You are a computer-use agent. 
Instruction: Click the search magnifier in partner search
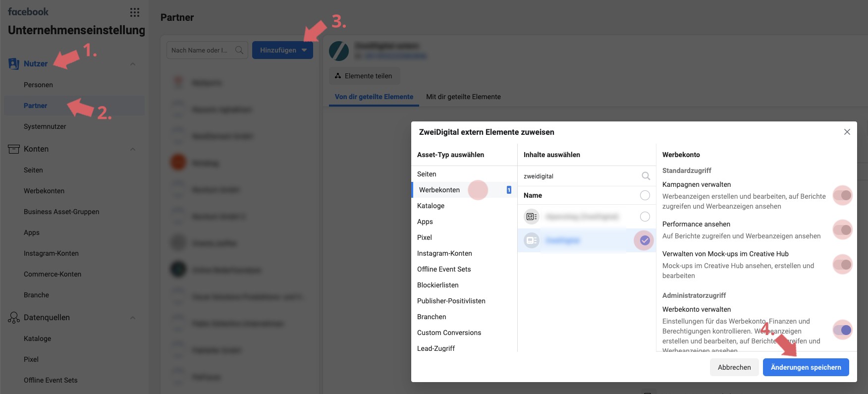(x=239, y=50)
